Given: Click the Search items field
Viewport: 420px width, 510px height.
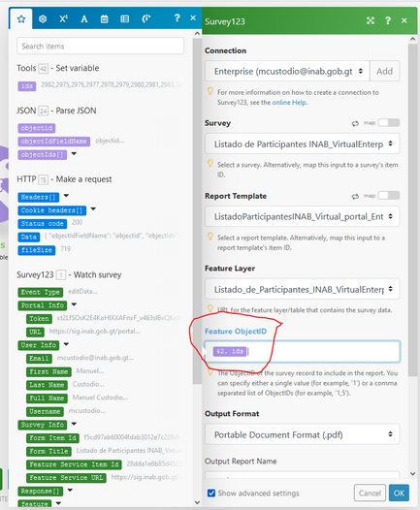Looking at the screenshot, I should click(100, 46).
